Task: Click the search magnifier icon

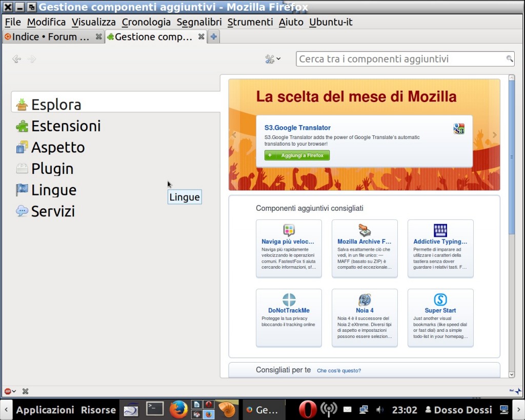Action: tap(509, 59)
